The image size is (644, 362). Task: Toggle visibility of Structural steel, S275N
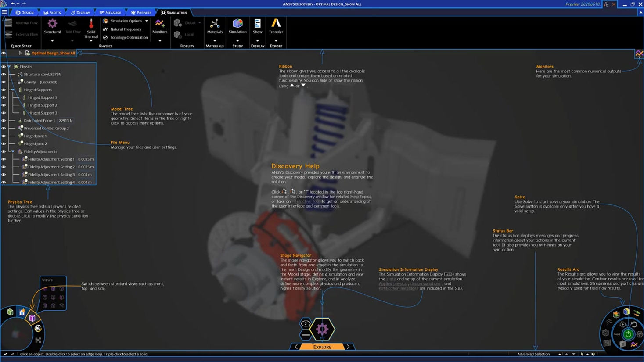point(4,75)
